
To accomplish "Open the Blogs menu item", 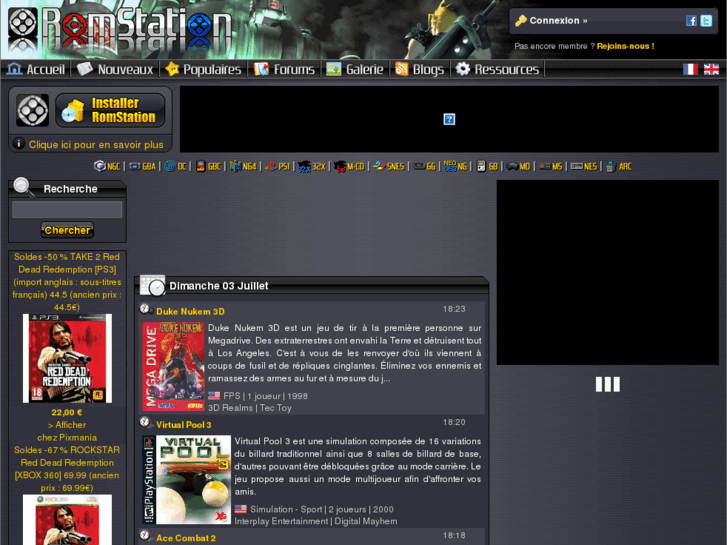I will [419, 70].
